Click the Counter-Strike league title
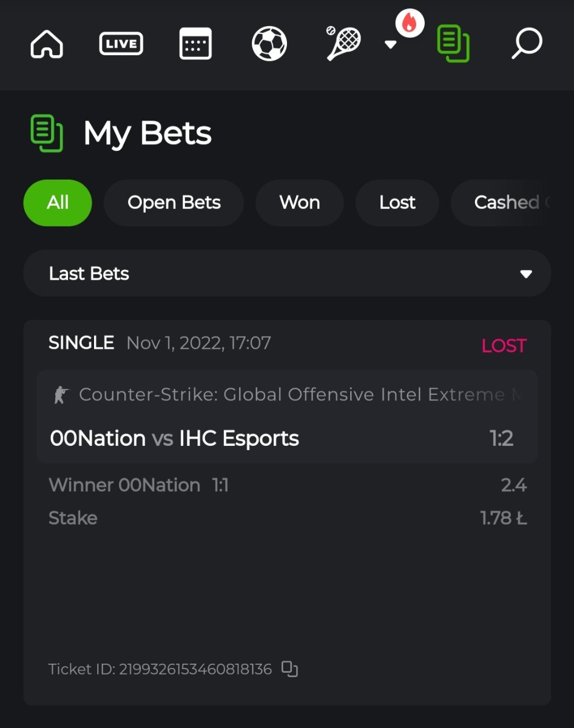Image resolution: width=574 pixels, height=728 pixels. coord(291,395)
